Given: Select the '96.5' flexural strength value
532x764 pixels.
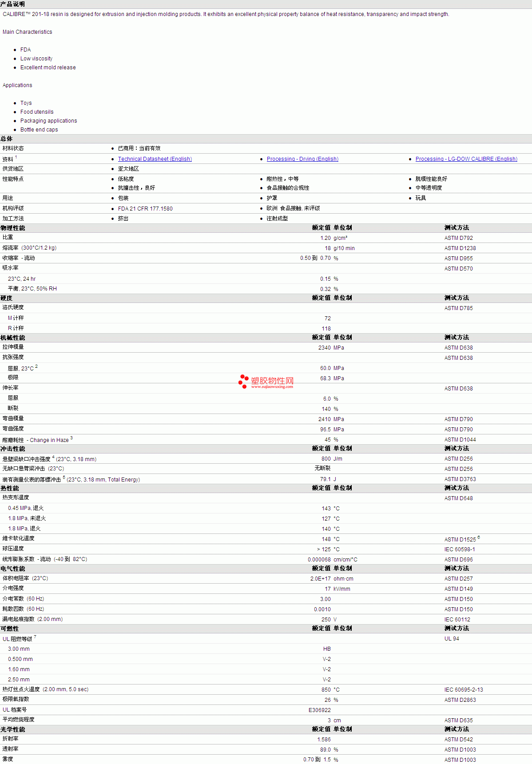Looking at the screenshot, I should [x=326, y=430].
